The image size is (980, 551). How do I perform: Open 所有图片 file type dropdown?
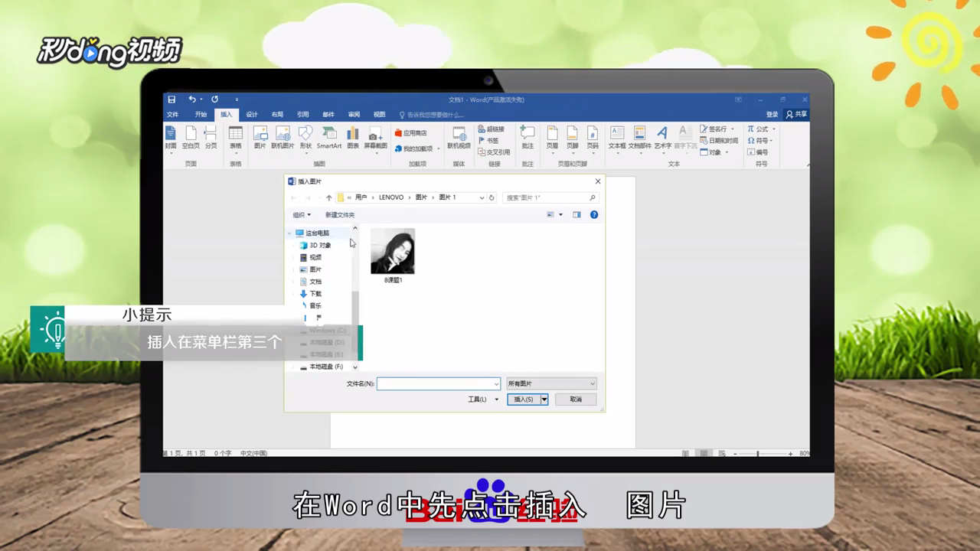point(550,383)
